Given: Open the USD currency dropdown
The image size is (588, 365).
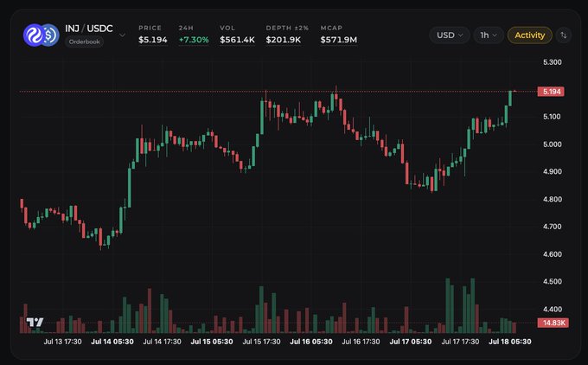Looking at the screenshot, I should tap(450, 35).
